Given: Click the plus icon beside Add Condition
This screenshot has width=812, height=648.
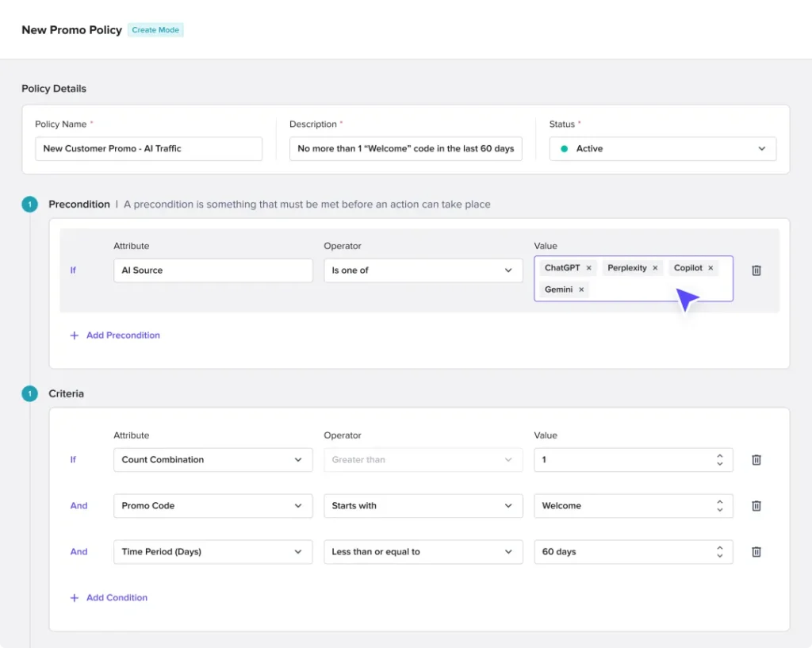Looking at the screenshot, I should 75,598.
